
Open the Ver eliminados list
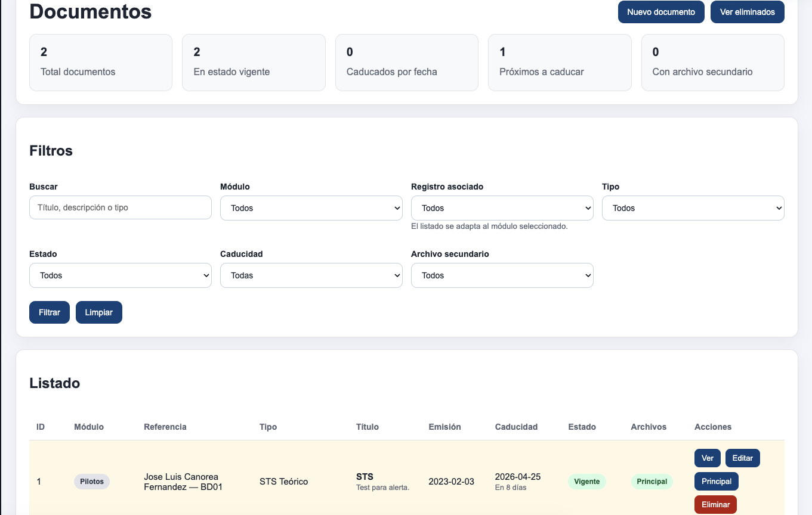(x=747, y=12)
